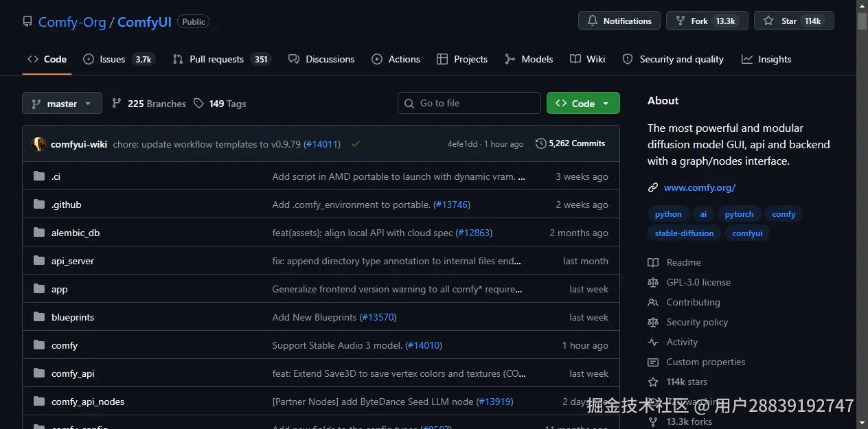Click the folder icon for comfy_api
This screenshot has height=429, width=868.
click(39, 373)
